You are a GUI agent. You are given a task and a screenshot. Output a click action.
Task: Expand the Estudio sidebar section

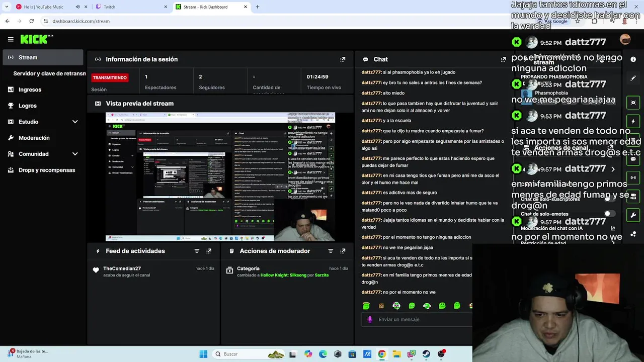(75, 122)
